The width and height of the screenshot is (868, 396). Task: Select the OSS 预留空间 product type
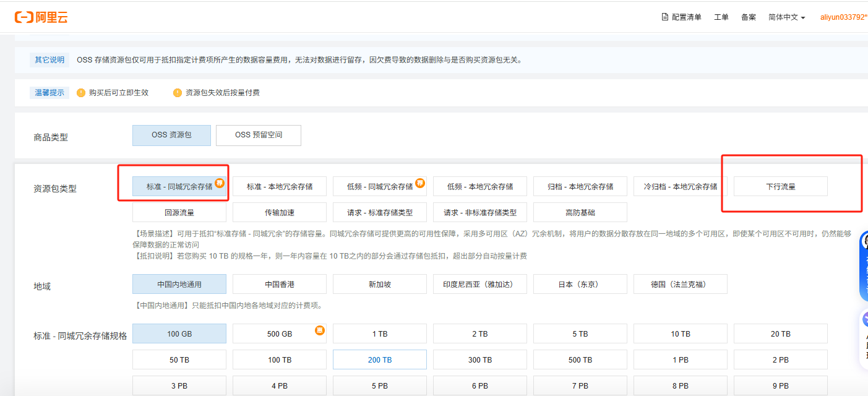[259, 136]
